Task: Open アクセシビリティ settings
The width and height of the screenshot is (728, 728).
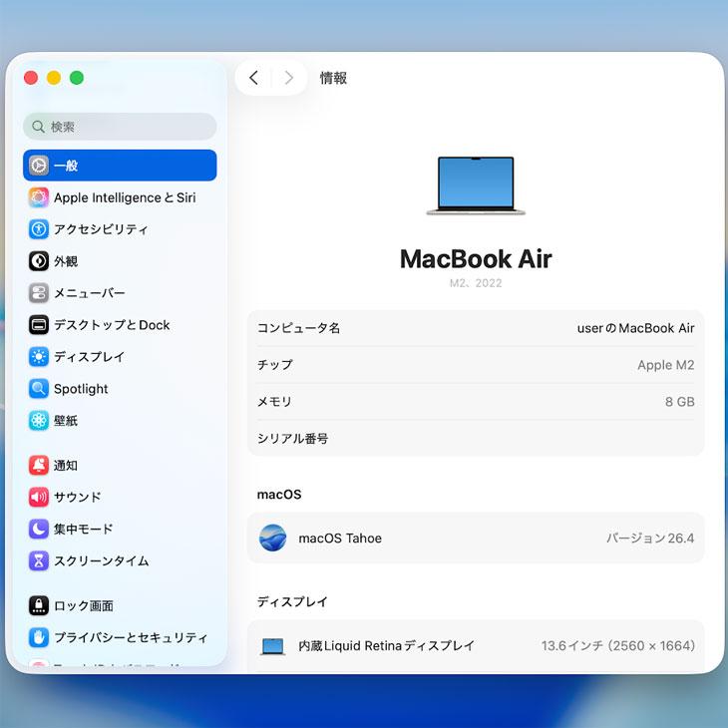Action: click(x=120, y=229)
